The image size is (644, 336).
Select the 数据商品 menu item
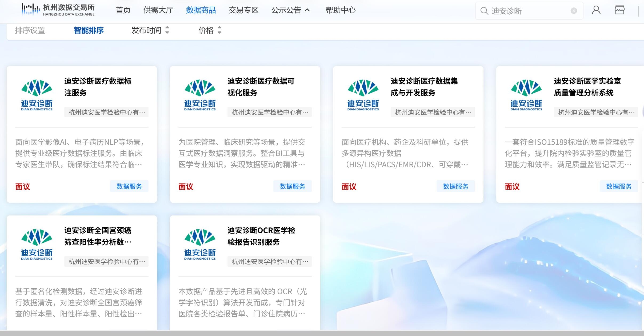[x=201, y=10]
